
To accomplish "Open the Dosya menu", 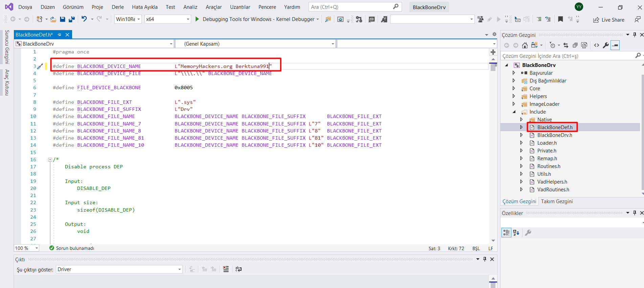I will click(25, 7).
